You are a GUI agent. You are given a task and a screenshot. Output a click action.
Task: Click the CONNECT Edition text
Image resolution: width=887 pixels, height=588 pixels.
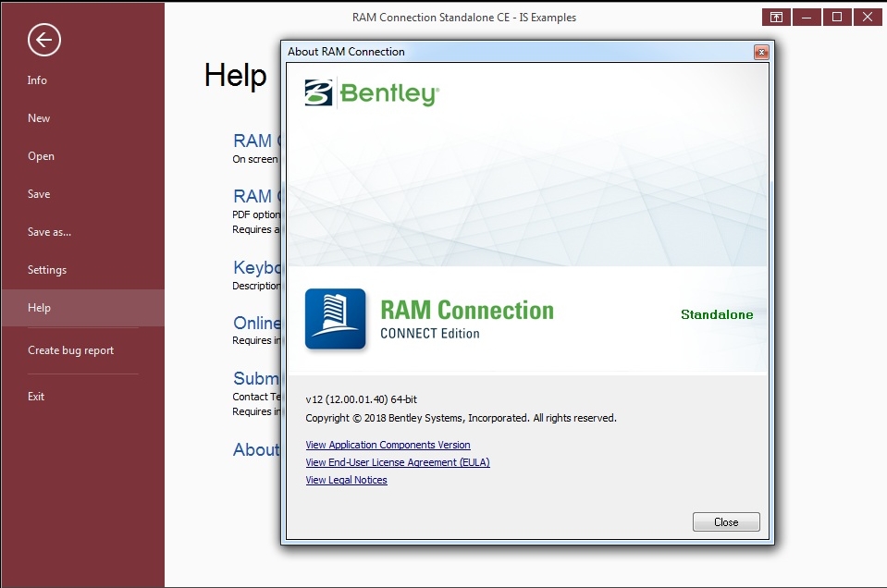pos(430,334)
